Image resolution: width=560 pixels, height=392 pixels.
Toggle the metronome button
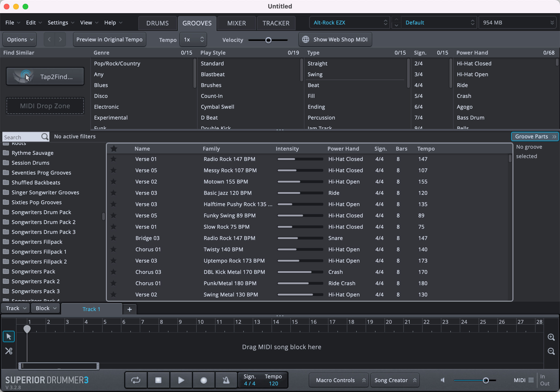click(x=226, y=380)
